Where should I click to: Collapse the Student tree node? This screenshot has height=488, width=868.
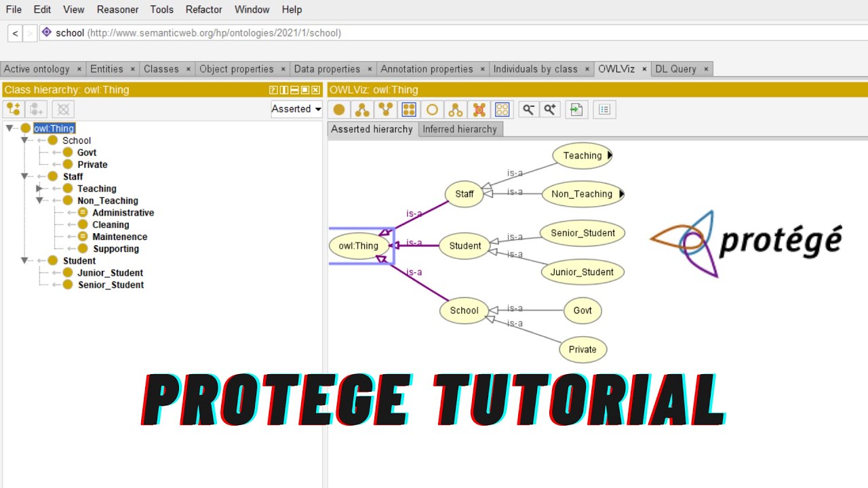[24, 260]
